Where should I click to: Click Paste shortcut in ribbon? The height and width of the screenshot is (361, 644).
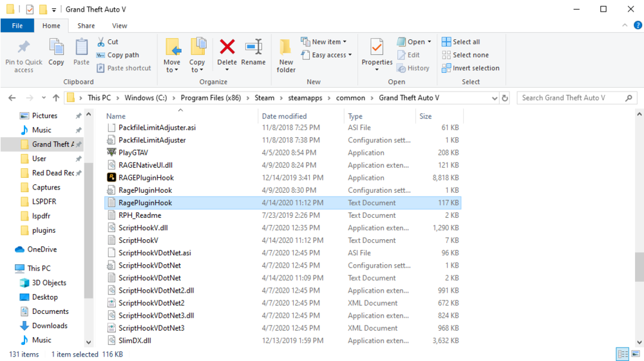tap(124, 68)
